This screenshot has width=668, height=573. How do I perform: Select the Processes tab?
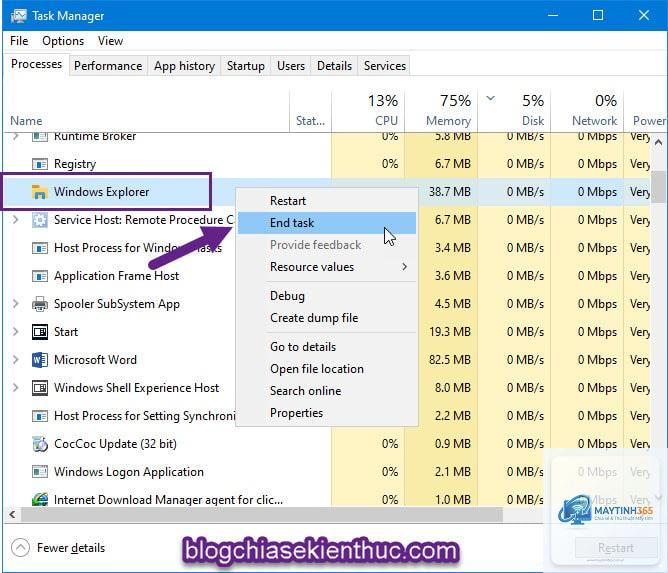[36, 64]
